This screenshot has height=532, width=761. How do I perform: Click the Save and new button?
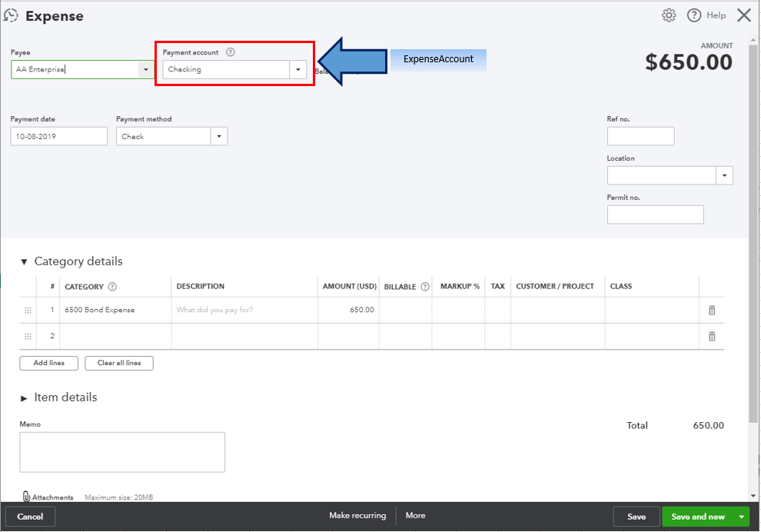(x=698, y=517)
